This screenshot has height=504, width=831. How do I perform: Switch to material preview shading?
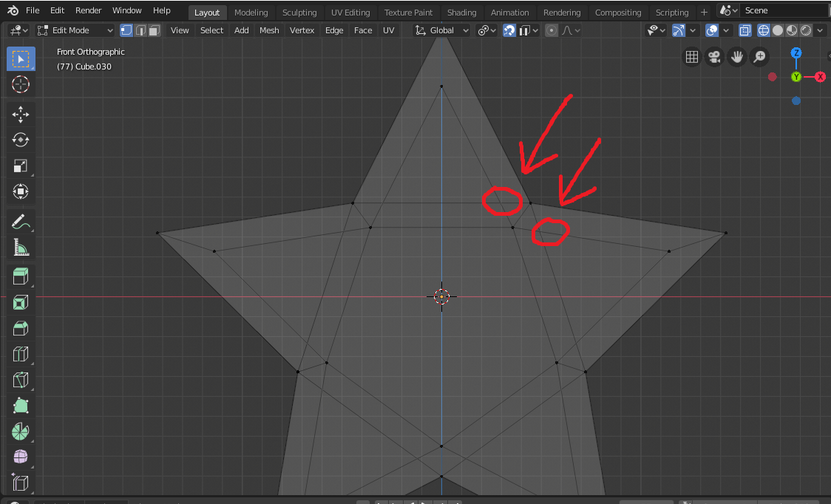pos(792,30)
